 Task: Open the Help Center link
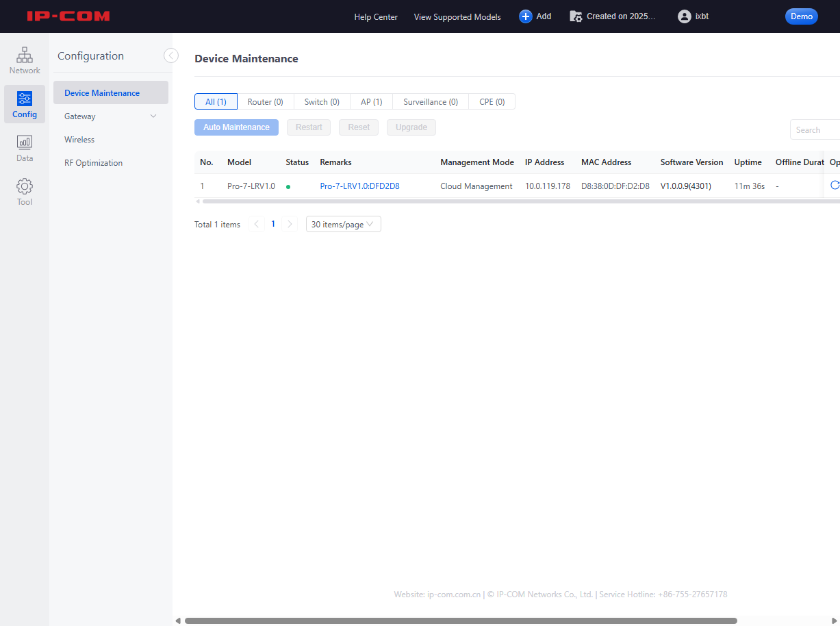(x=376, y=17)
